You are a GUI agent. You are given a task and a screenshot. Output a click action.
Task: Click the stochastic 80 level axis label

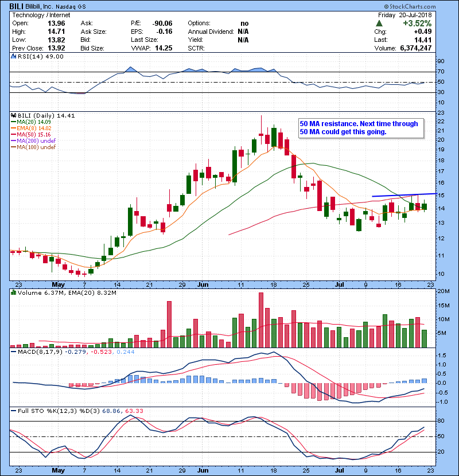coord(441,421)
